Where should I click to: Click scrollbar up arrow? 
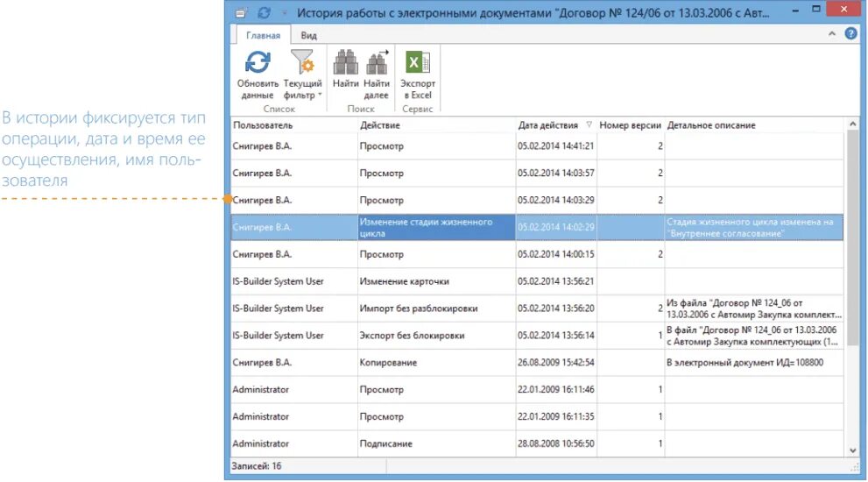(x=852, y=124)
